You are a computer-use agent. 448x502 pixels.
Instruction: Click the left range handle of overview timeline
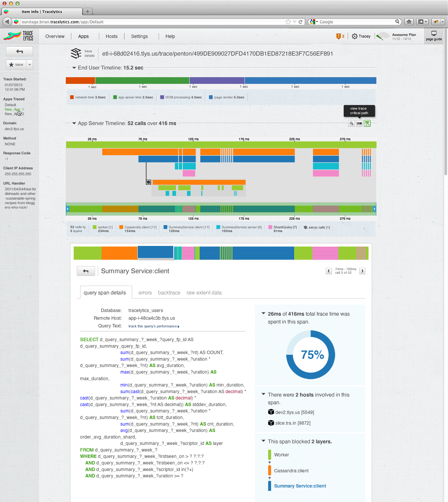(x=68, y=209)
